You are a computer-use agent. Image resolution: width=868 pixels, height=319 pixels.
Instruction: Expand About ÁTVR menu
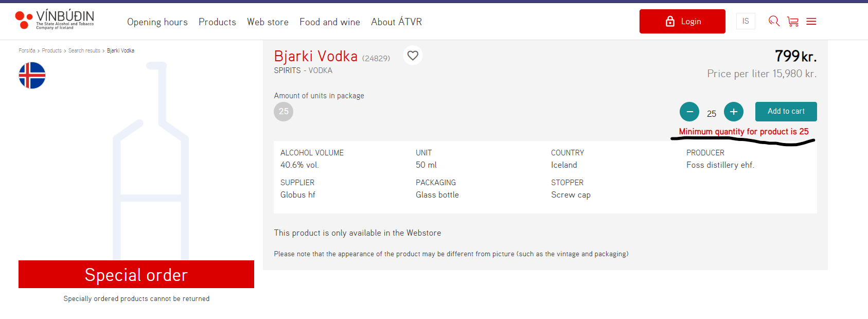396,22
